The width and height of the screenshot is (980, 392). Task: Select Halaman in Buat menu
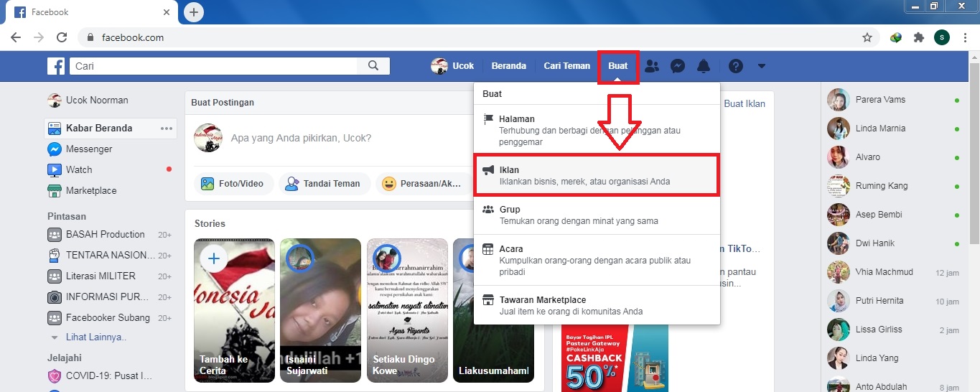[597, 130]
